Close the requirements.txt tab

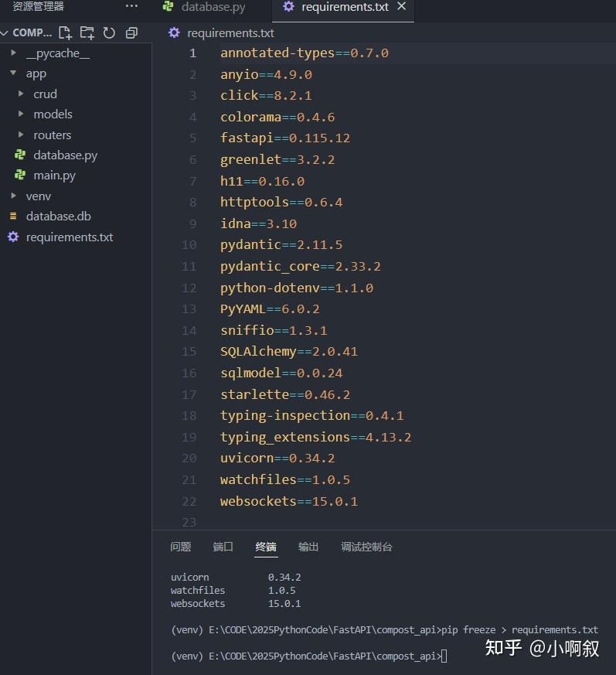coord(401,7)
